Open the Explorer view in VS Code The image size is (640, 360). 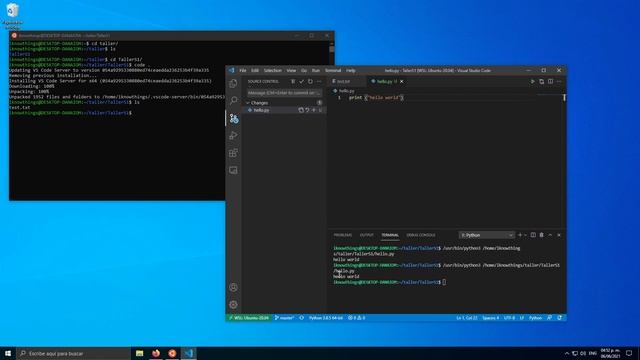(x=233, y=84)
